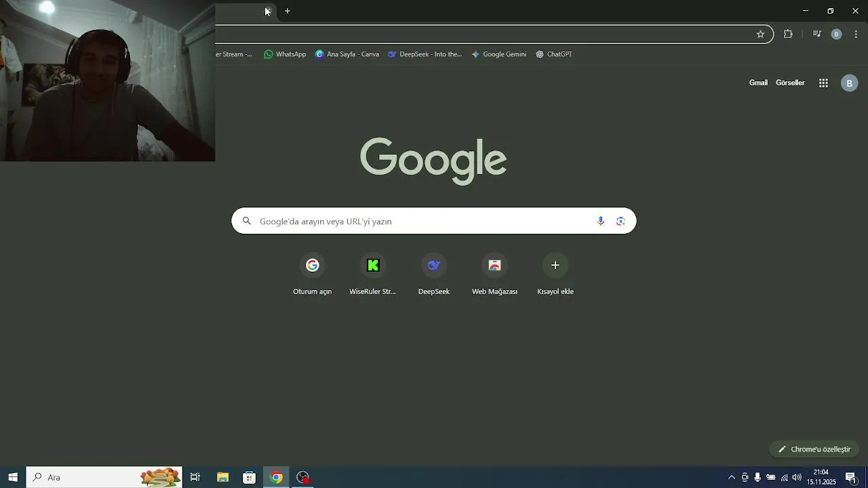Open the notification center icon
This screenshot has width=868, height=488.
click(852, 477)
